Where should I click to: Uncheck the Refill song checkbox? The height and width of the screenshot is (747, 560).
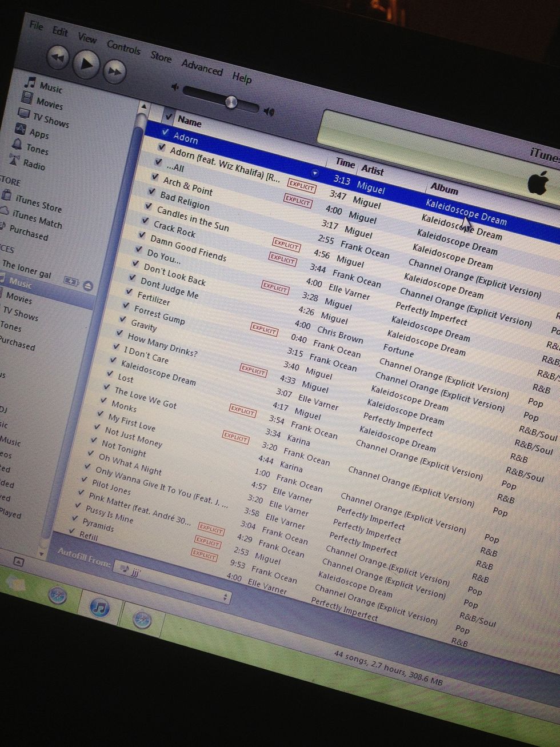click(72, 531)
